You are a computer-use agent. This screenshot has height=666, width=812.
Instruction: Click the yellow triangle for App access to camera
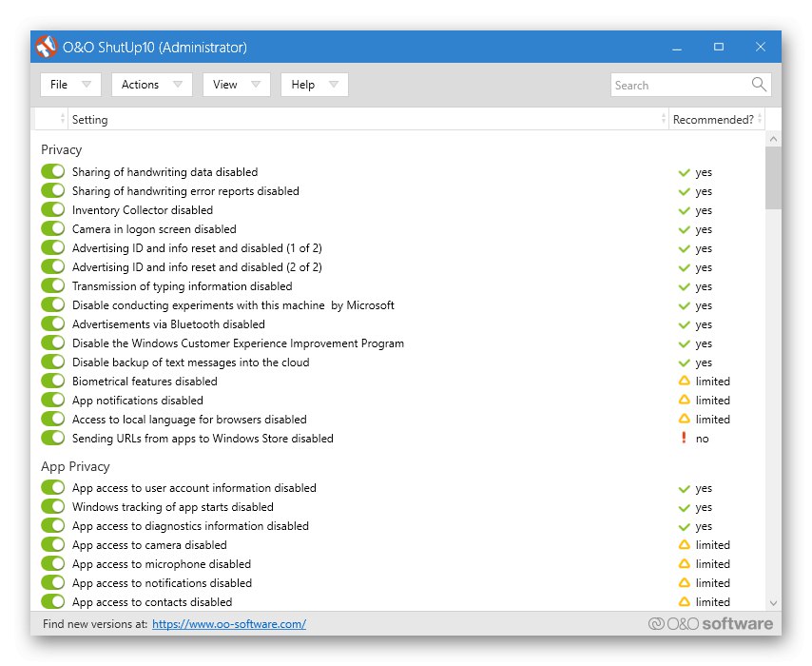683,545
